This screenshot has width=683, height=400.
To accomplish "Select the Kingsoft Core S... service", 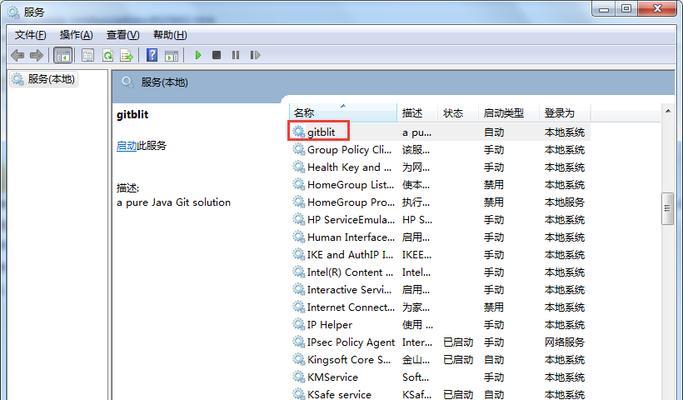I will click(x=440, y=360).
